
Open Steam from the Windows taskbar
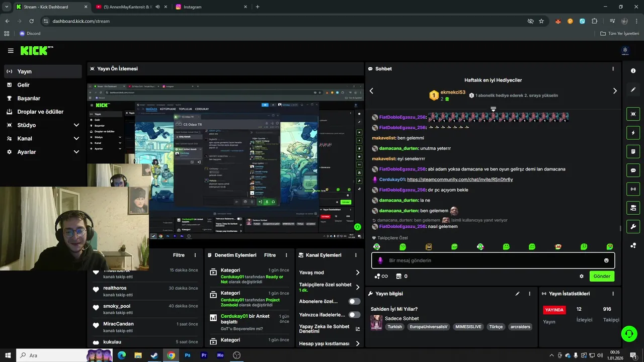[154, 355]
